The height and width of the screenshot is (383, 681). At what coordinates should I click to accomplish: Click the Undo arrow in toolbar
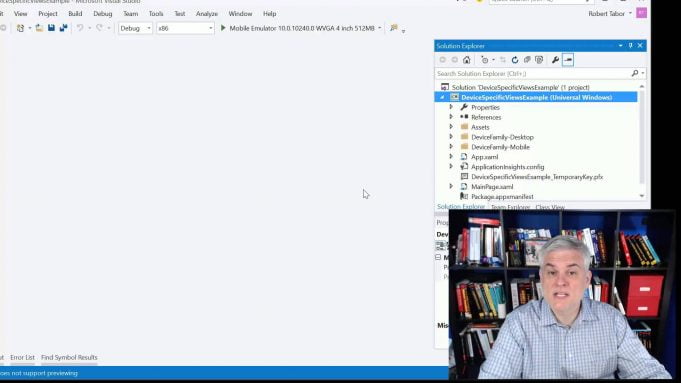click(80, 28)
